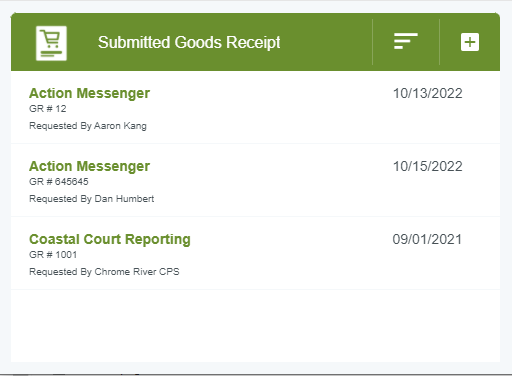Open Action Messenger entry dated 10/13/2022

point(89,93)
